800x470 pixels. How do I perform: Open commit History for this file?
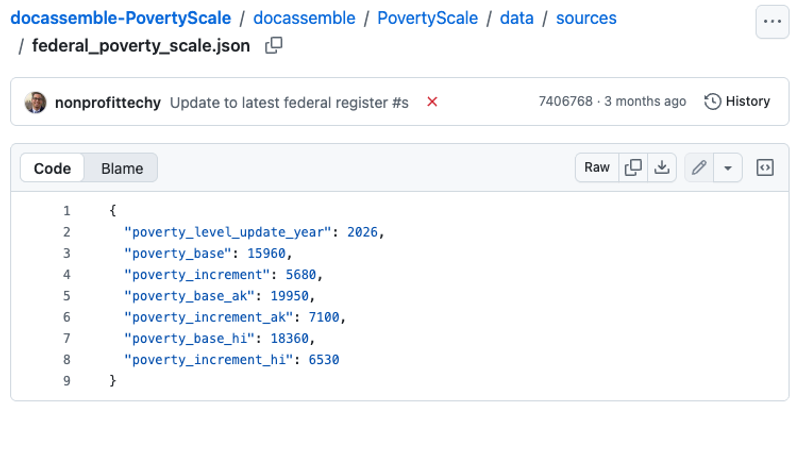point(737,102)
